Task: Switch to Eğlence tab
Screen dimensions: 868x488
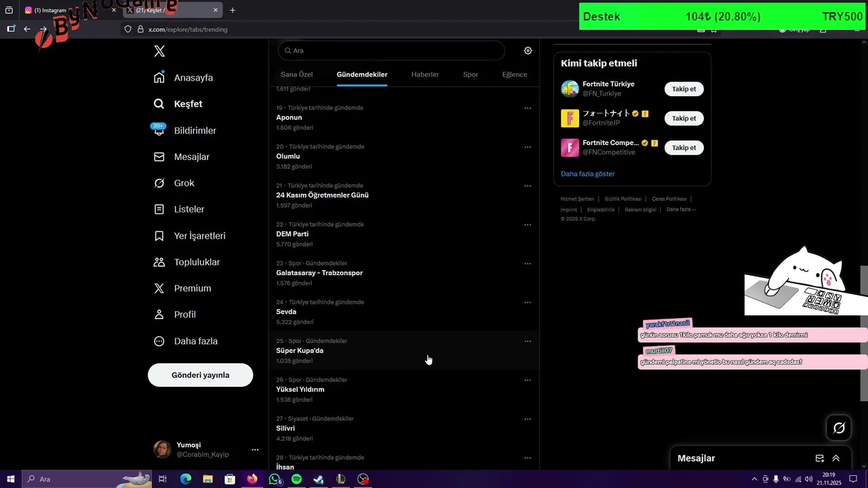Action: 515,75
